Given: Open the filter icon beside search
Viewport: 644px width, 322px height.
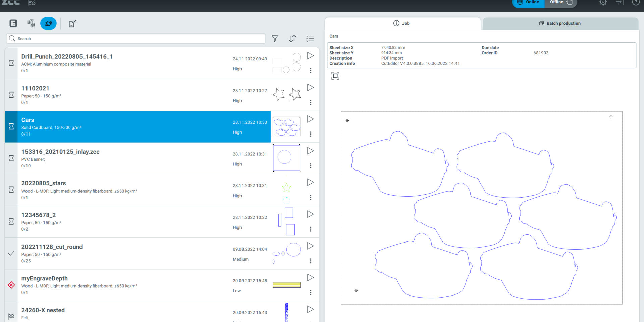Looking at the screenshot, I should tap(275, 39).
